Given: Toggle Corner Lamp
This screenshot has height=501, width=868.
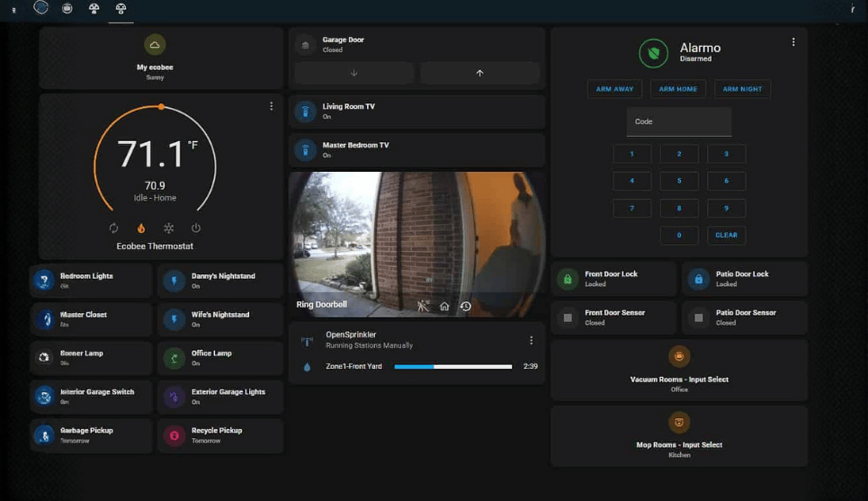Looking at the screenshot, I should [x=44, y=358].
